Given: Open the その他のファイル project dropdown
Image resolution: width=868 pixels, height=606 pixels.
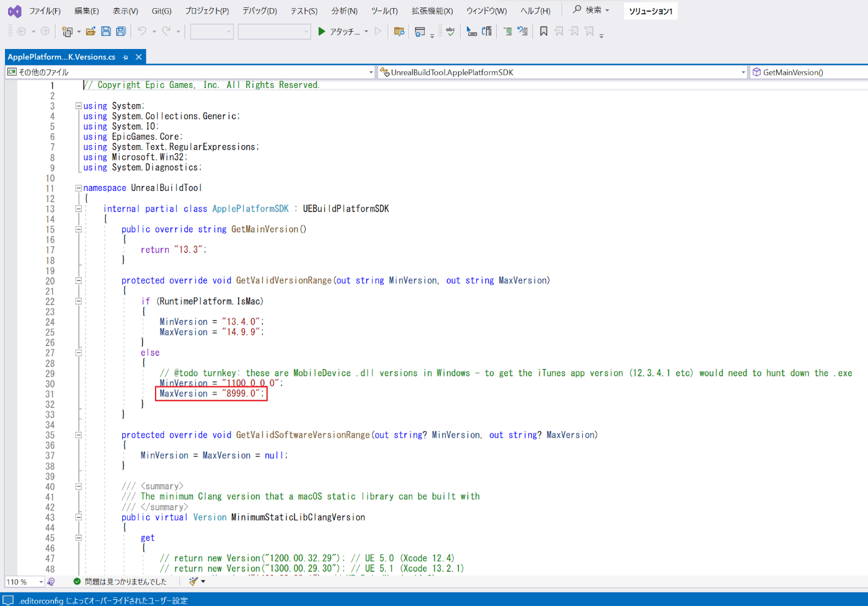Looking at the screenshot, I should [x=190, y=73].
